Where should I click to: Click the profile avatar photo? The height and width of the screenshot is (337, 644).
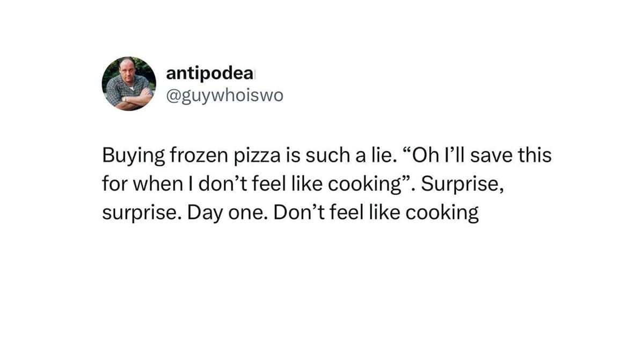point(129,83)
